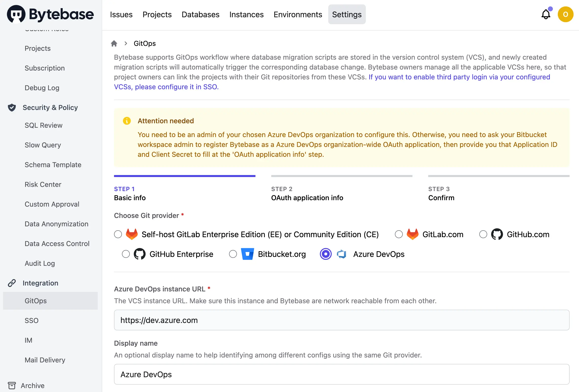Click the Bytebase logo
Image resolution: width=579 pixels, height=392 pixels.
click(x=50, y=14)
